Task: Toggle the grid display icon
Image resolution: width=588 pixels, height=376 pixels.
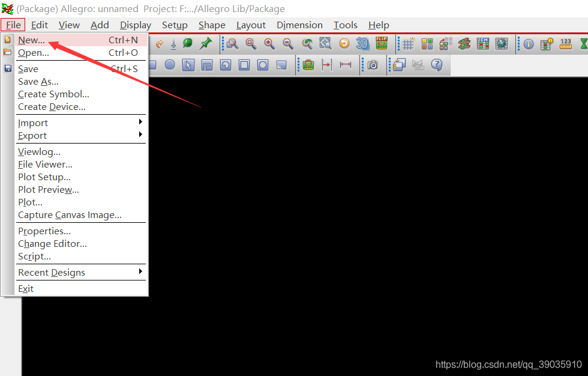Action: click(408, 44)
